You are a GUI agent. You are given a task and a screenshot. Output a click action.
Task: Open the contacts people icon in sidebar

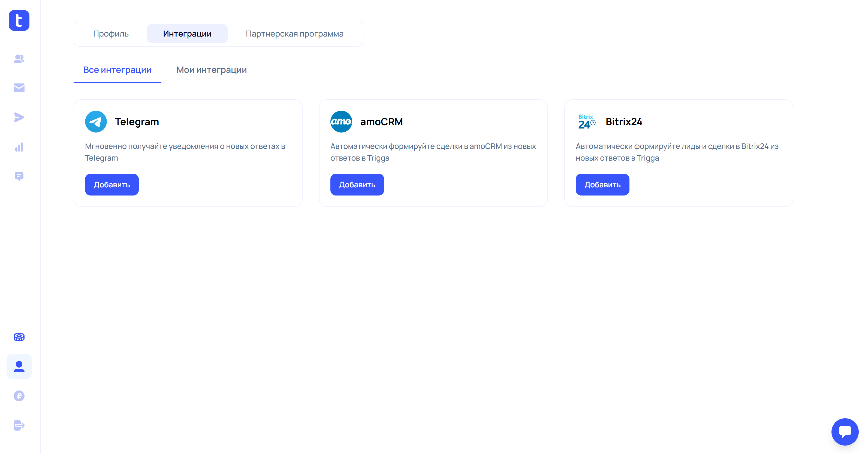click(19, 59)
